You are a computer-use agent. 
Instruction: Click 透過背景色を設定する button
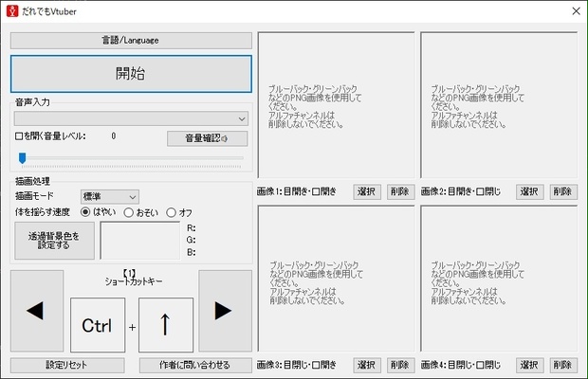point(54,241)
